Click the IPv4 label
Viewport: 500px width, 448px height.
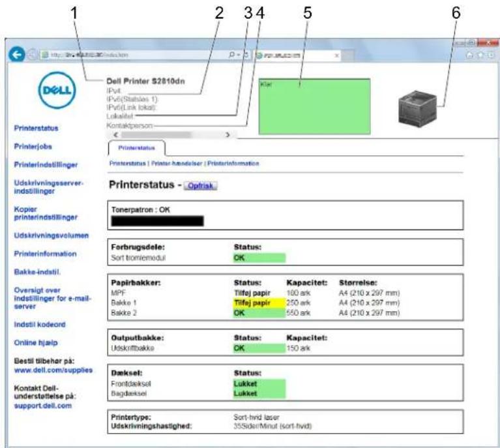[113, 91]
